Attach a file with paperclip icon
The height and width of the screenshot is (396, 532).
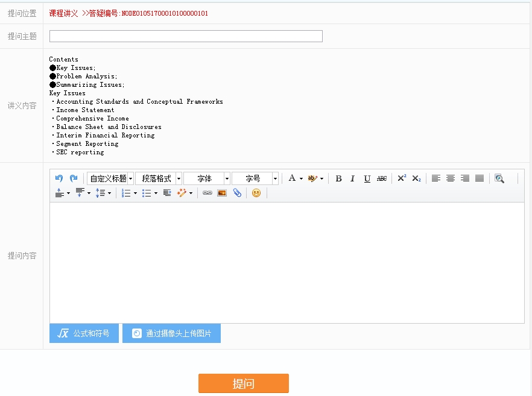(x=237, y=193)
